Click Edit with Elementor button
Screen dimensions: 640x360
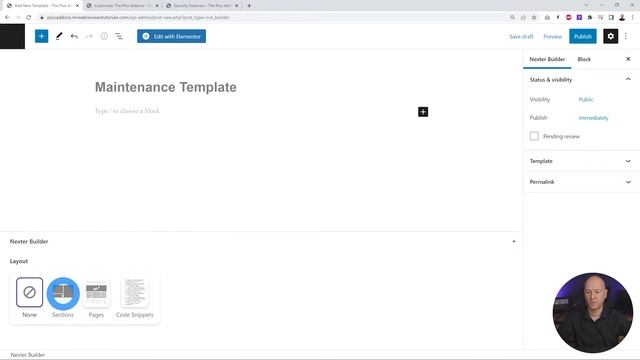tap(171, 36)
